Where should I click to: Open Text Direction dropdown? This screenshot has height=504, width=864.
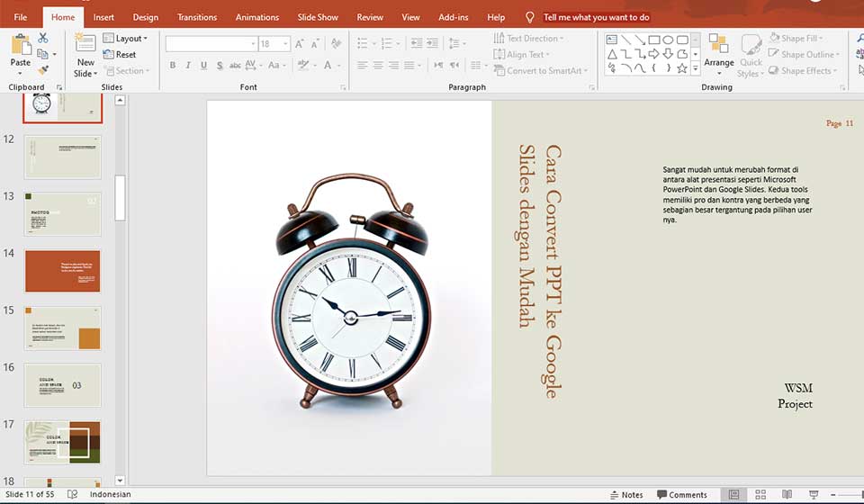(528, 38)
